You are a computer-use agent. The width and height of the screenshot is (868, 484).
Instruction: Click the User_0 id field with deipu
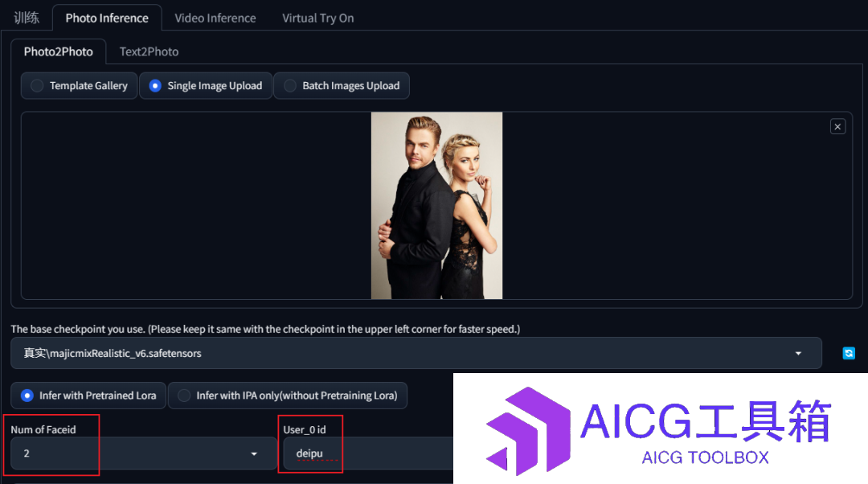[x=368, y=453]
